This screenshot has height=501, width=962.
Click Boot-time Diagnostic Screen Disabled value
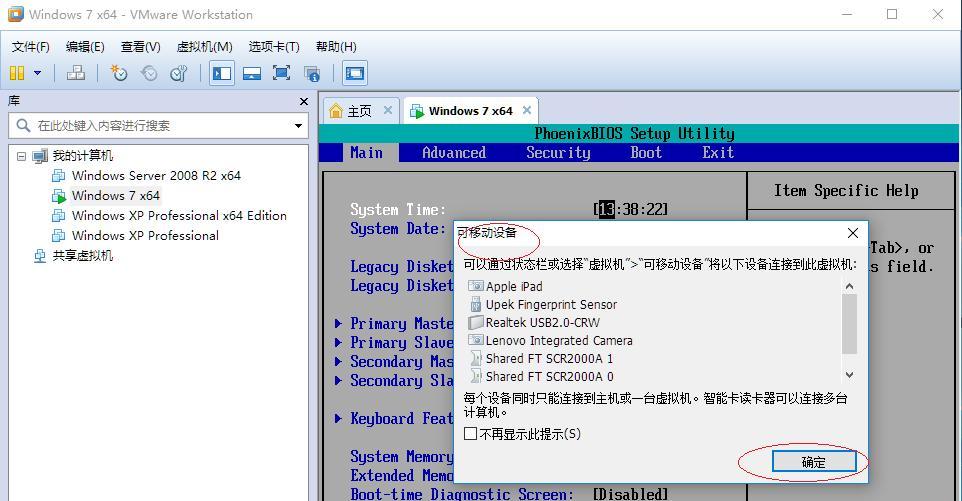point(631,494)
